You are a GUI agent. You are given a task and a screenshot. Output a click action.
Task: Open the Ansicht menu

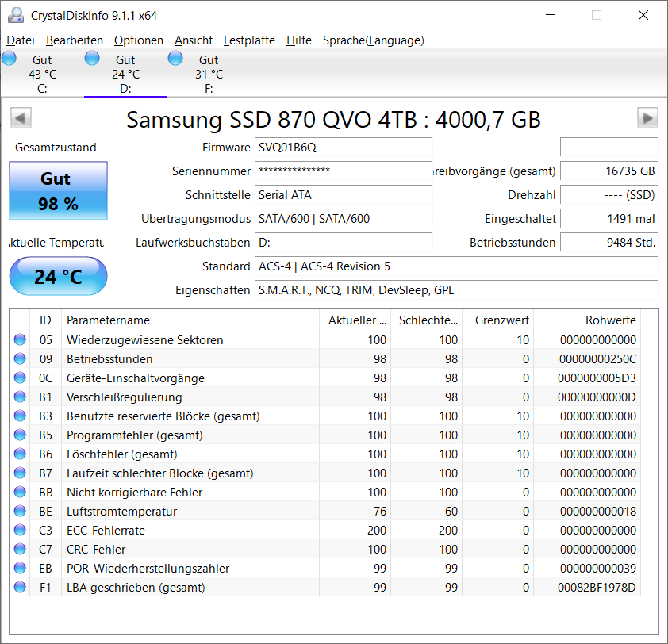tap(194, 40)
